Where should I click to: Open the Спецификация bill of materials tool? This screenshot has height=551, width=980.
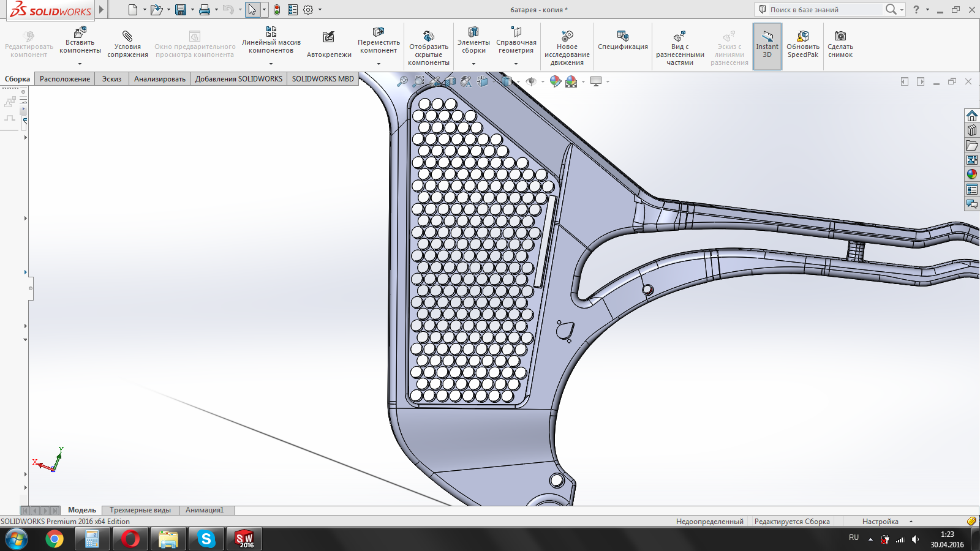pos(622,40)
